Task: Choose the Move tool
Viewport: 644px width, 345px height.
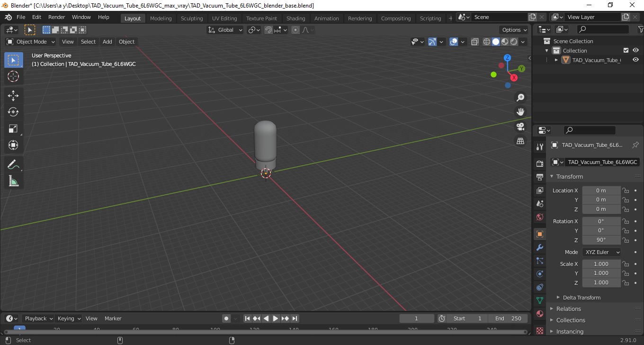Action: 13,96
